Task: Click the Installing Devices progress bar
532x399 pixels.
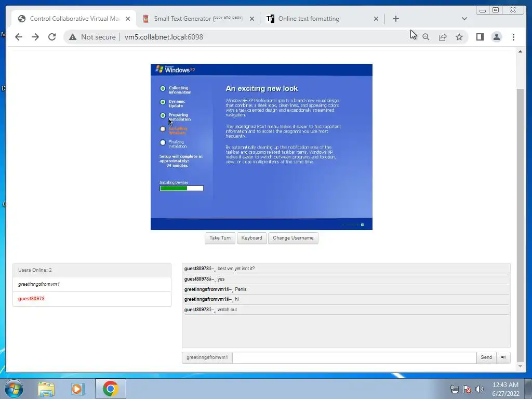Action: coord(181,188)
